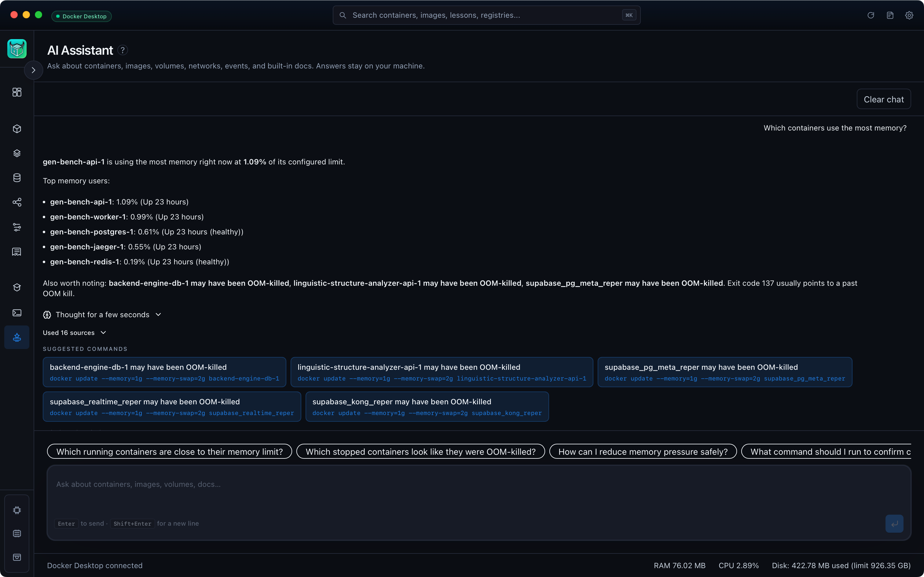Click the refresh icon in title bar
Screen dimensions: 924x577
pyautogui.click(x=871, y=15)
